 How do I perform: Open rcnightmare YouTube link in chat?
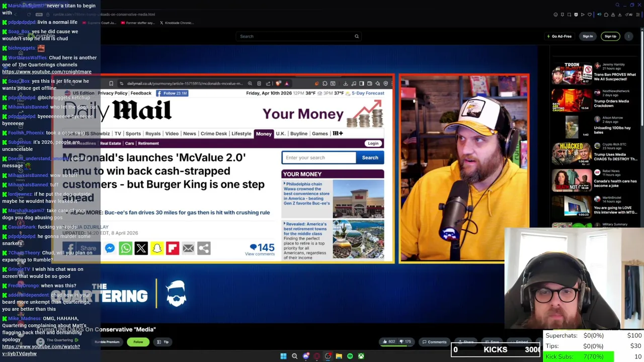[x=47, y=71]
